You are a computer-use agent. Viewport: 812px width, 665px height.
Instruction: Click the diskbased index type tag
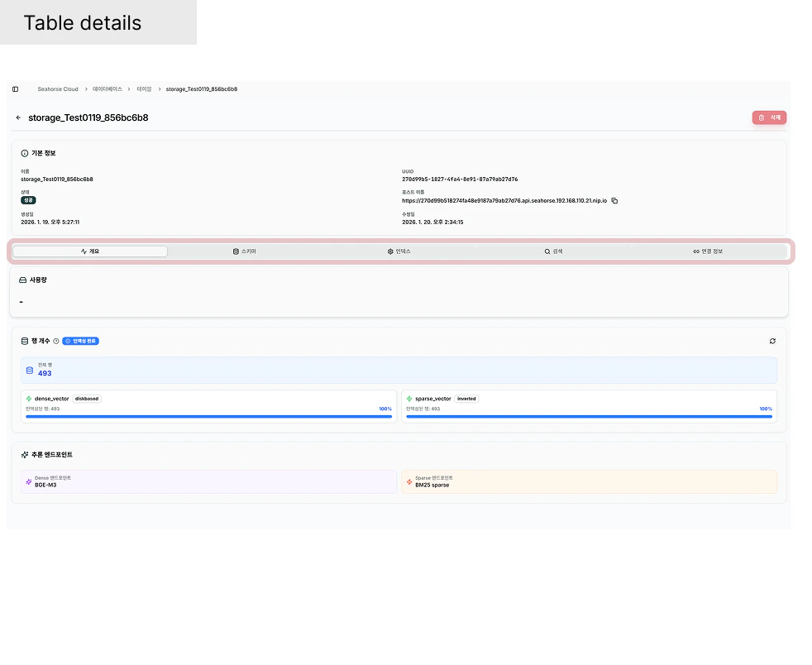pos(87,399)
